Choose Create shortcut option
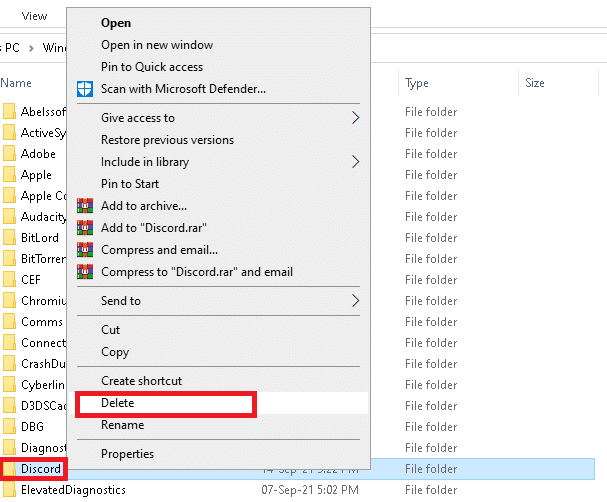This screenshot has height=502, width=607. [141, 381]
